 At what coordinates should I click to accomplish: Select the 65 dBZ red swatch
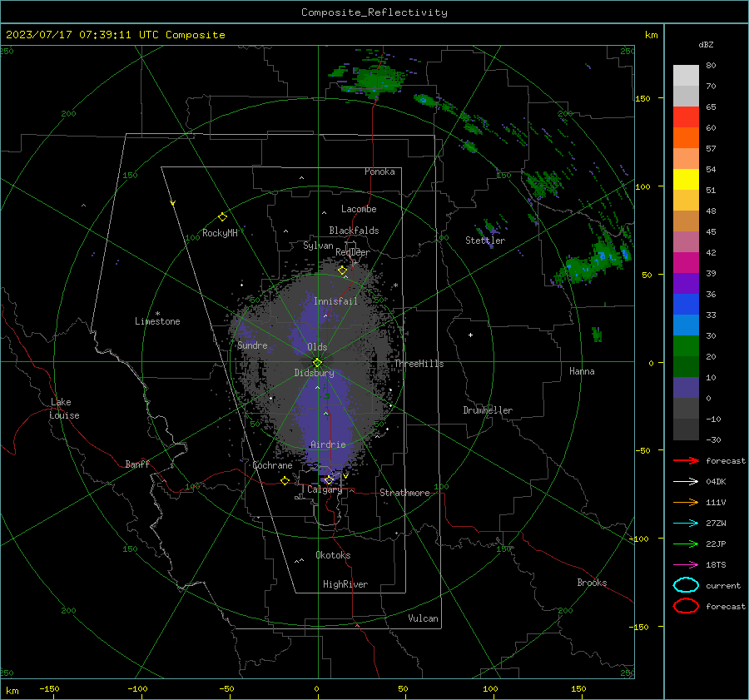(686, 117)
